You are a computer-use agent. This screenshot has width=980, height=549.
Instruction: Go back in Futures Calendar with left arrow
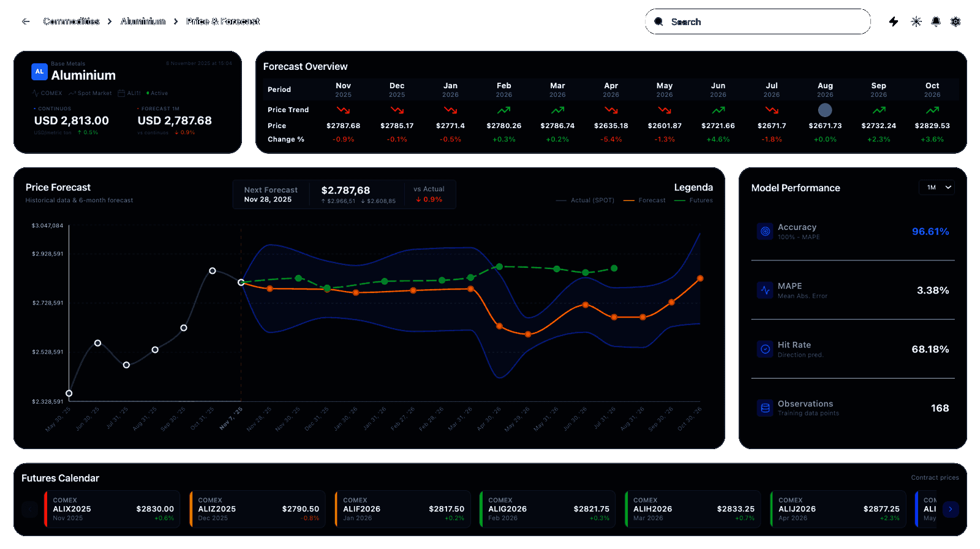29,509
